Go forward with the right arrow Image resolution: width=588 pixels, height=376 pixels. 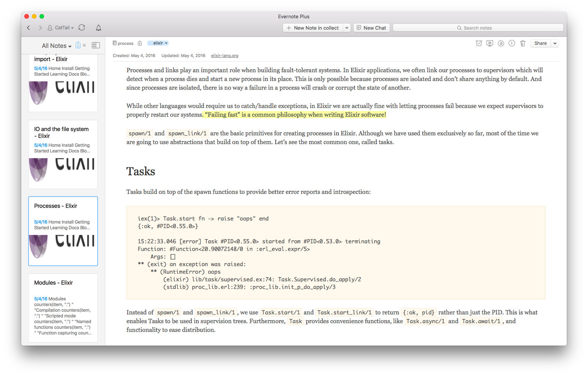pyautogui.click(x=40, y=28)
